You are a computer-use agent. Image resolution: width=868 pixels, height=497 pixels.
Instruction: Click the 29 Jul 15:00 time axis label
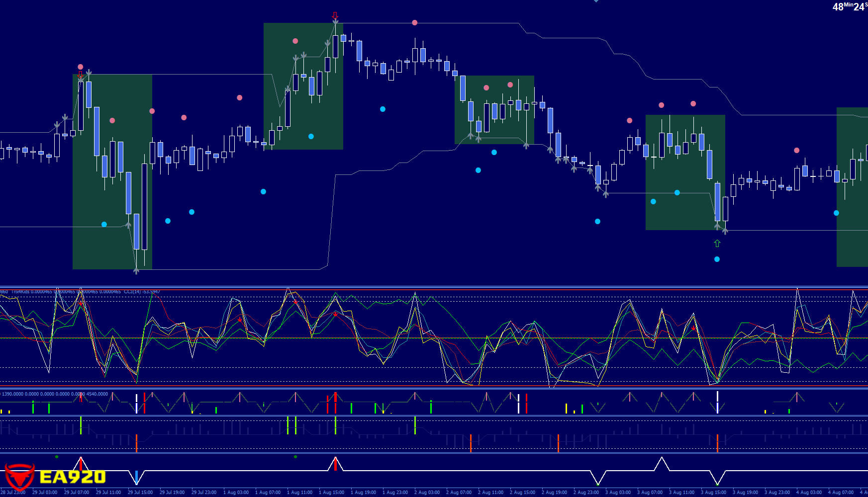click(140, 493)
